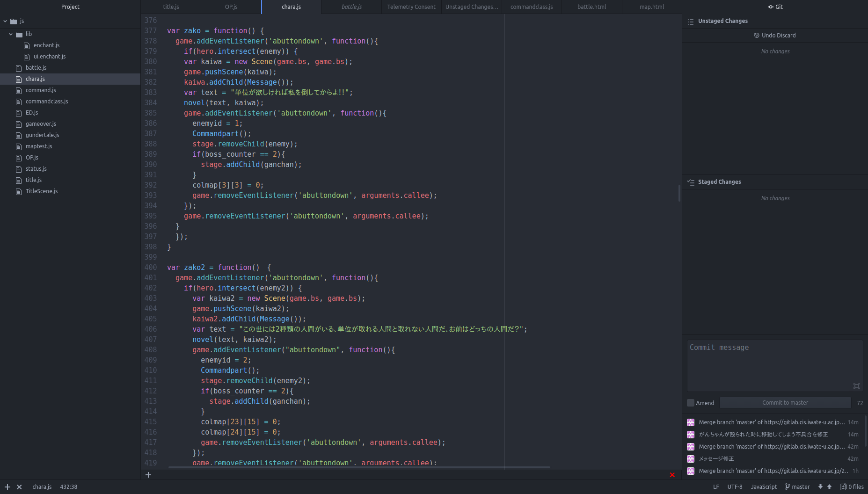Click line number 377 in the gutter
Screen dimensions: 868x494
[x=151, y=31]
